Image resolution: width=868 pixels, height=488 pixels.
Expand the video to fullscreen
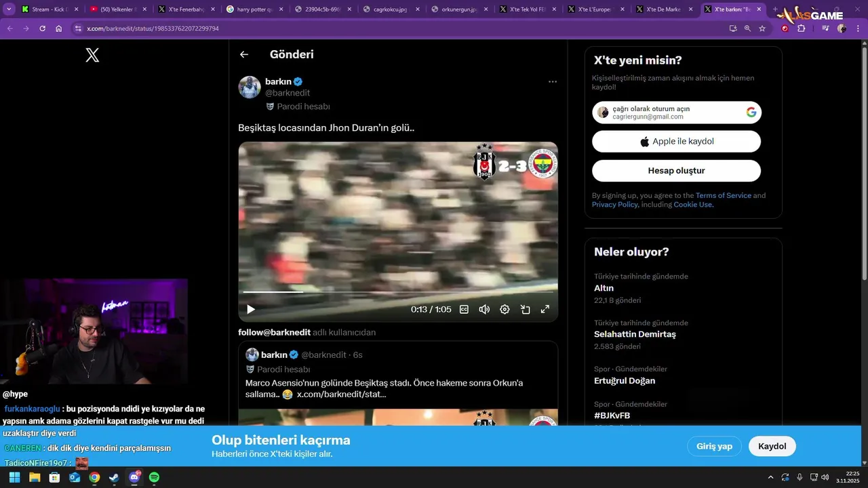pos(545,309)
